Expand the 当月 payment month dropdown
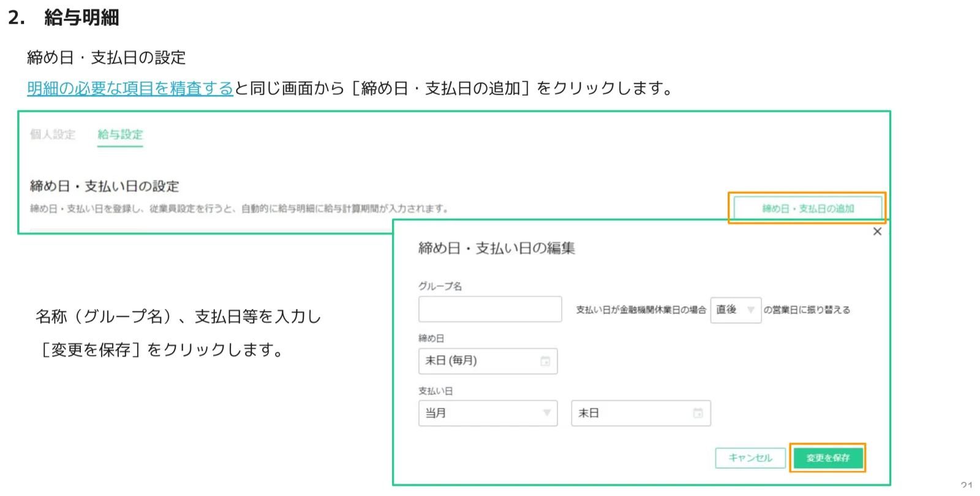 [x=488, y=413]
